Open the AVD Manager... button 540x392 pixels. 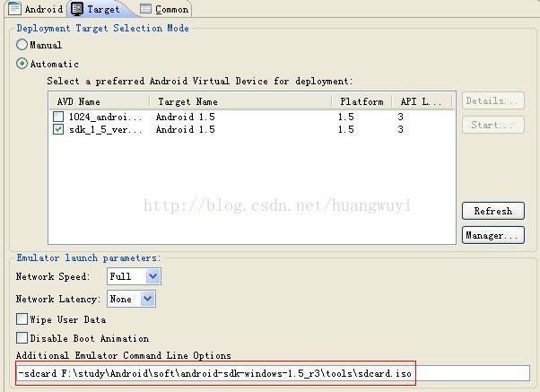click(x=493, y=235)
